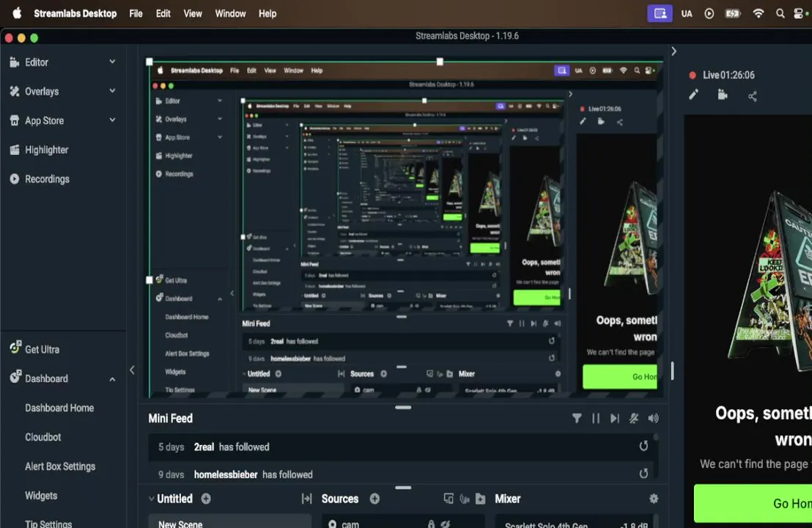Toggle the muted bell icon in the main Mini Feed
This screenshot has height=528, width=812.
click(634, 418)
